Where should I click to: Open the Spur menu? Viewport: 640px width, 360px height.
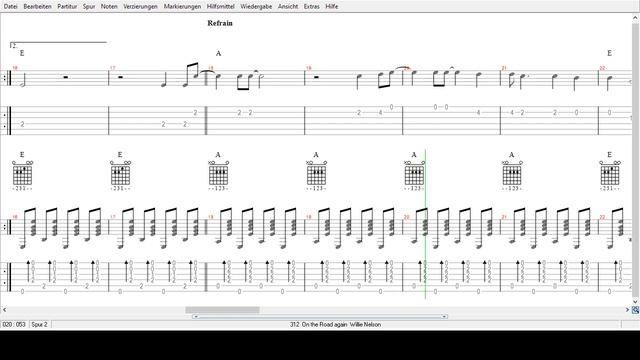(x=89, y=7)
